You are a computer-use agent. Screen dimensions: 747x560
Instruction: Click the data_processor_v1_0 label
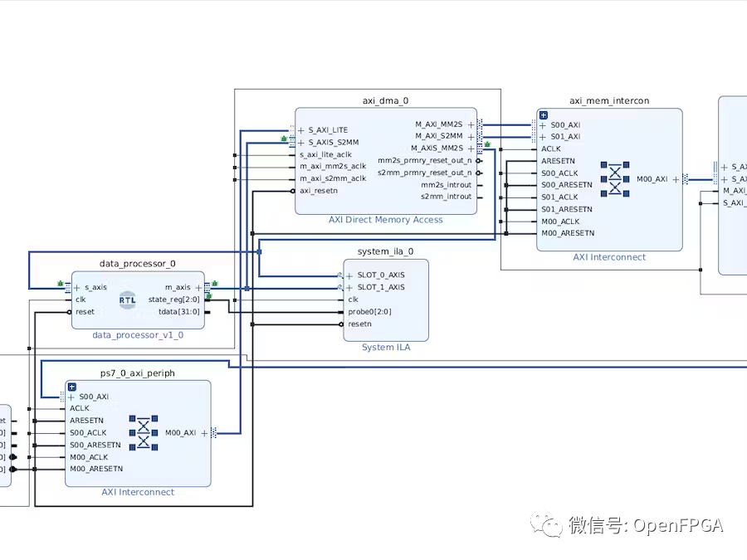tap(138, 334)
